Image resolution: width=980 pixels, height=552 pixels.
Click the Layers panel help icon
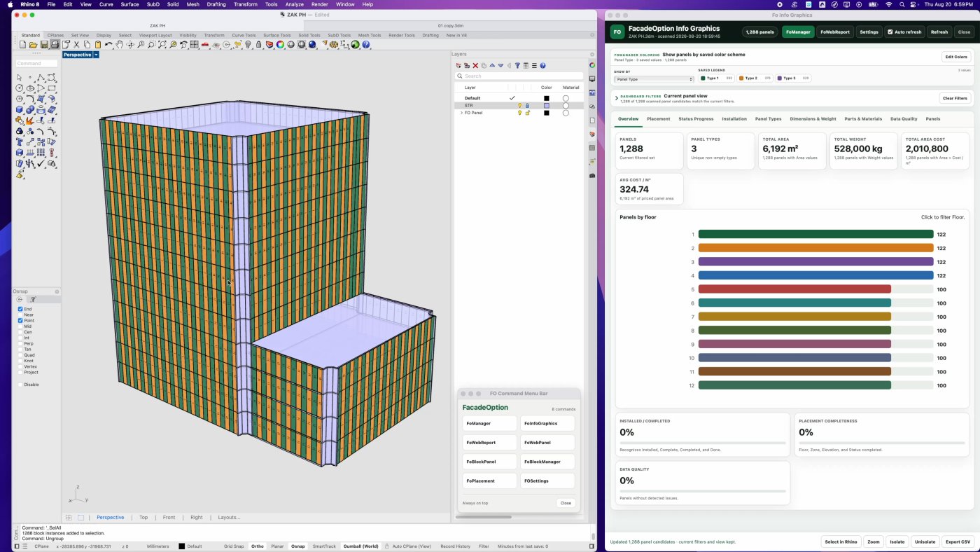coord(542,65)
